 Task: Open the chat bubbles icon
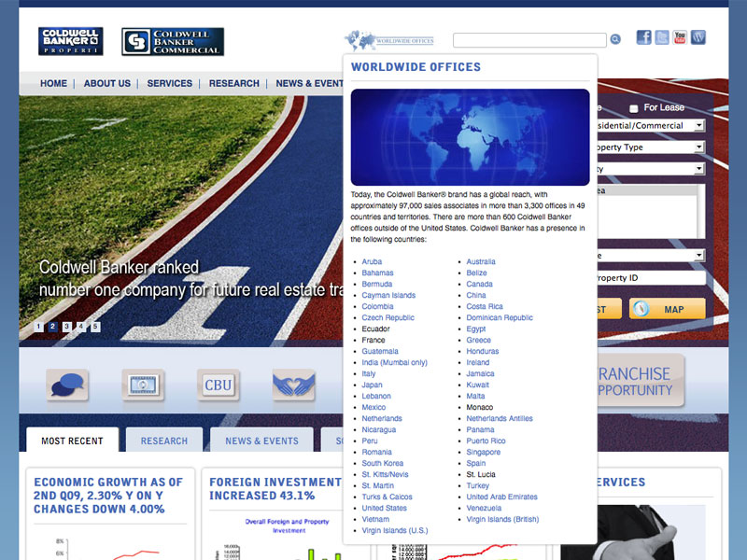click(67, 385)
